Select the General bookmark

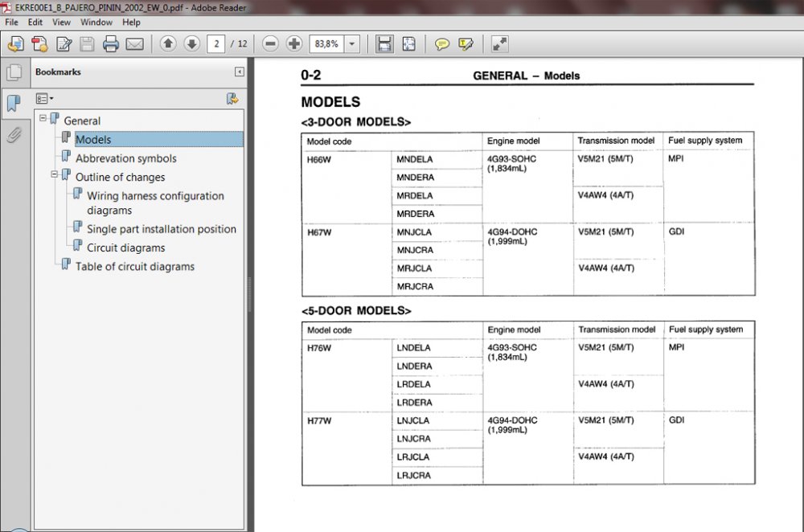pos(82,121)
